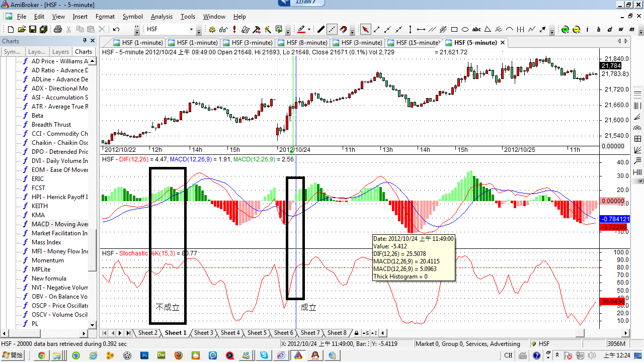Screen dimensions: 644x362
Task: Open the Format menu
Action: pos(105,17)
